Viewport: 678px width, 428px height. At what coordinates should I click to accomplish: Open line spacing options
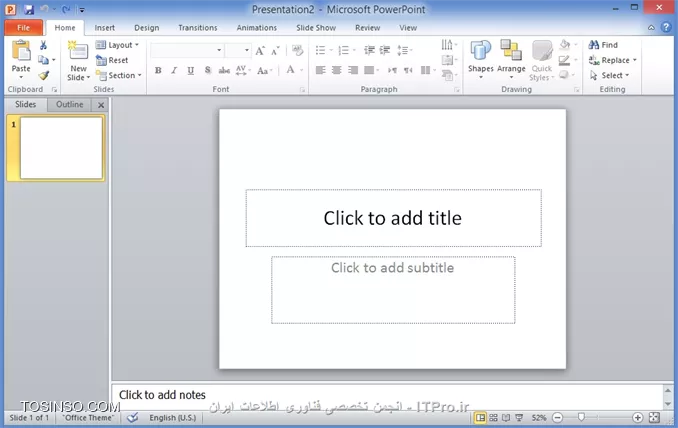(x=404, y=50)
